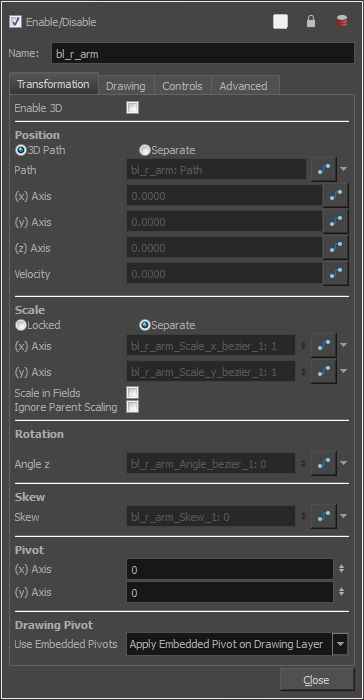Check the Enable 3D checkbox
The width and height of the screenshot is (364, 700).
point(133,108)
